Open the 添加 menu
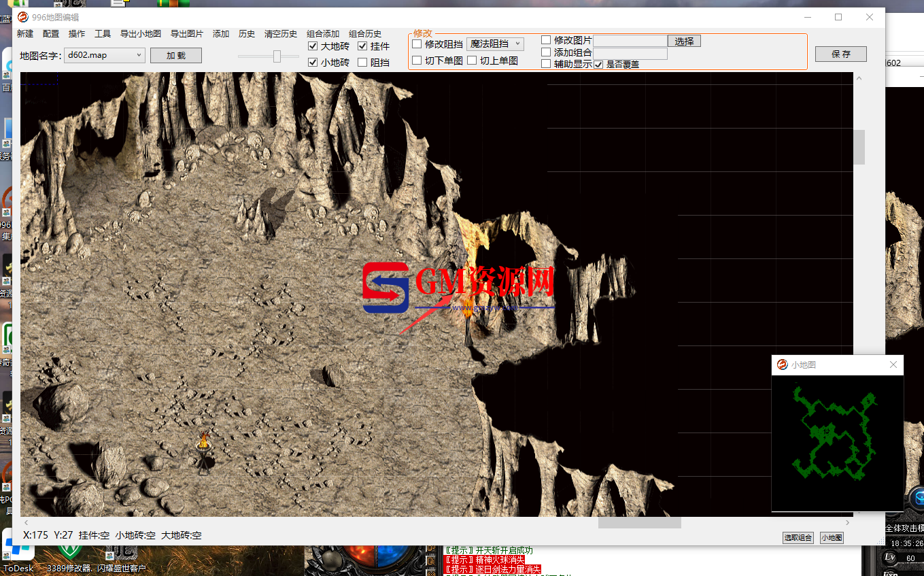Screen dimensions: 924x576 pyautogui.click(x=221, y=34)
